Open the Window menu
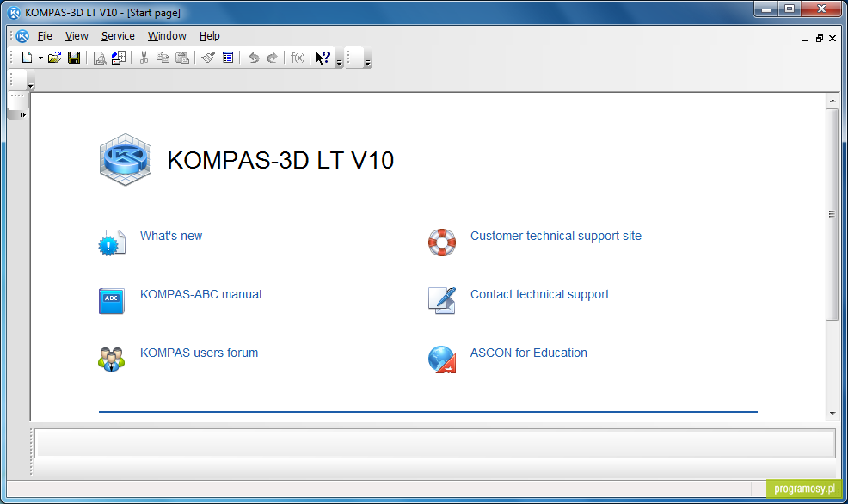The image size is (848, 504). 167,35
